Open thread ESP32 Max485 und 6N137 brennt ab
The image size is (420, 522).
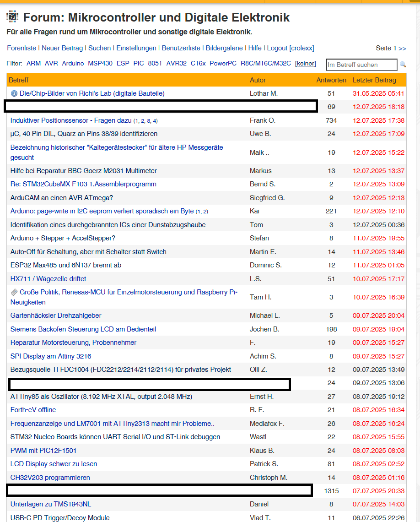point(66,265)
